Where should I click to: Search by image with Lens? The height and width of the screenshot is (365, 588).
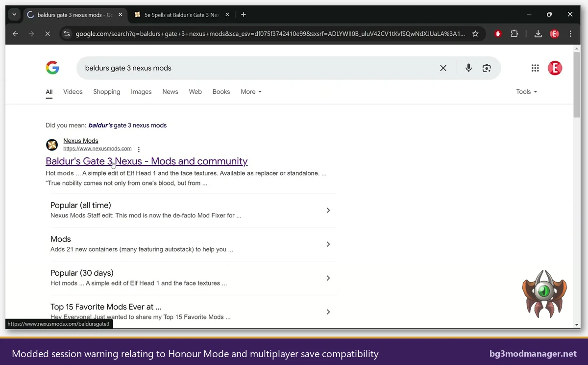(x=487, y=68)
